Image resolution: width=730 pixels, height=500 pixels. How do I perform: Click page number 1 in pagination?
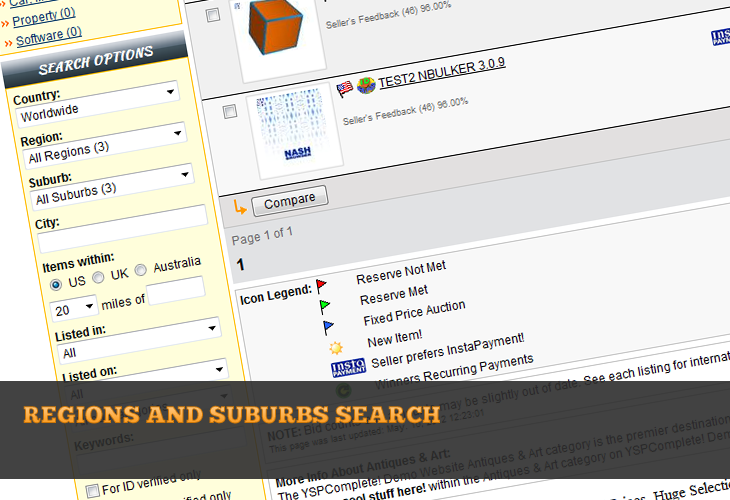240,265
